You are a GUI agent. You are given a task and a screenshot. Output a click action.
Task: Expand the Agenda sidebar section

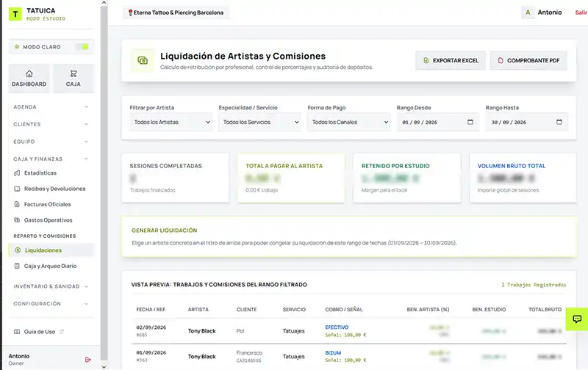coord(51,106)
